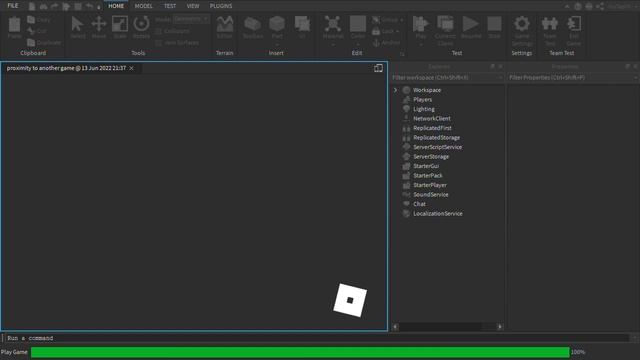
Task: Start Team Test icon
Action: click(x=550, y=24)
